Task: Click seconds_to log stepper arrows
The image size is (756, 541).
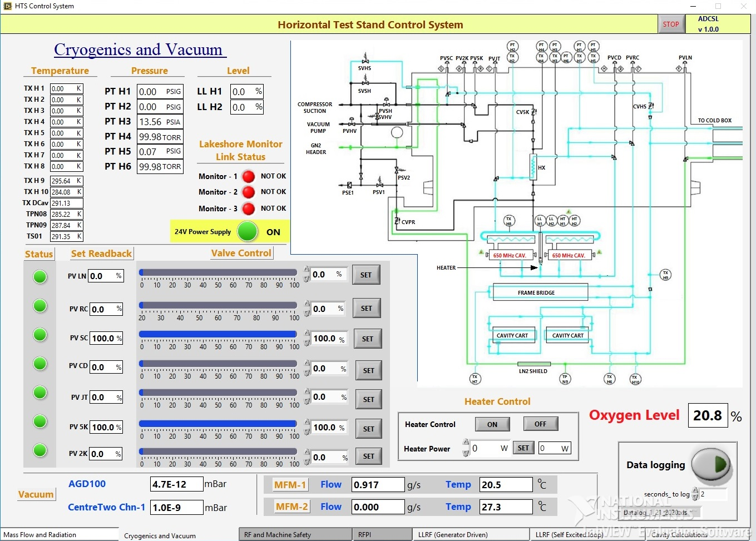Action: click(695, 494)
